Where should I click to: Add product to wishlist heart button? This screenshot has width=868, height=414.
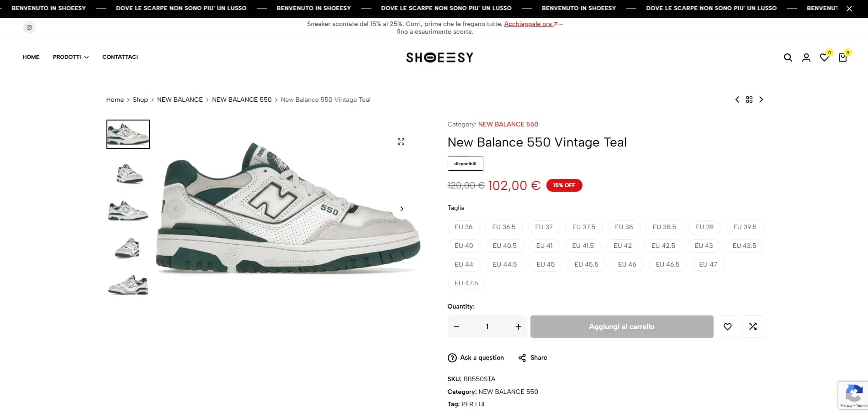[728, 326]
